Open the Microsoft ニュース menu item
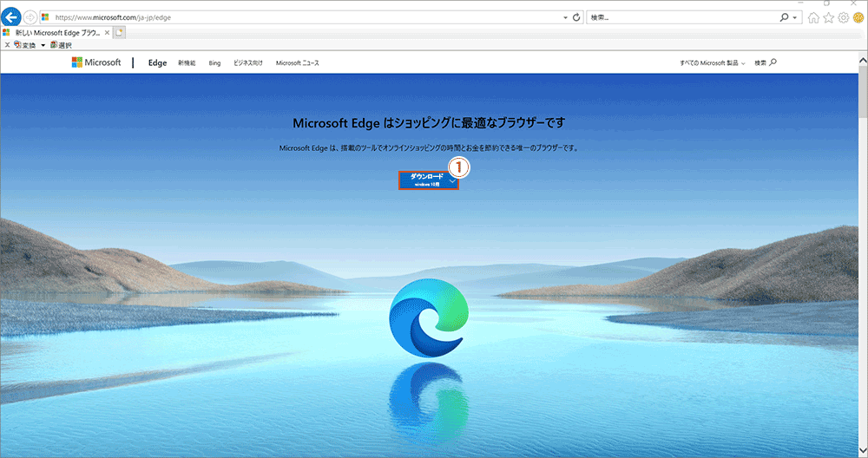This screenshot has width=868, height=458. pyautogui.click(x=297, y=63)
